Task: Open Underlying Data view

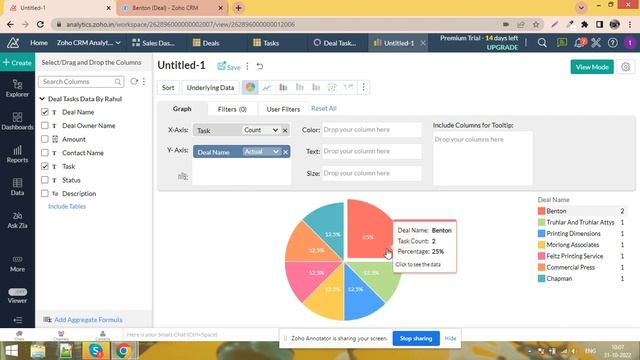Action: [210, 87]
